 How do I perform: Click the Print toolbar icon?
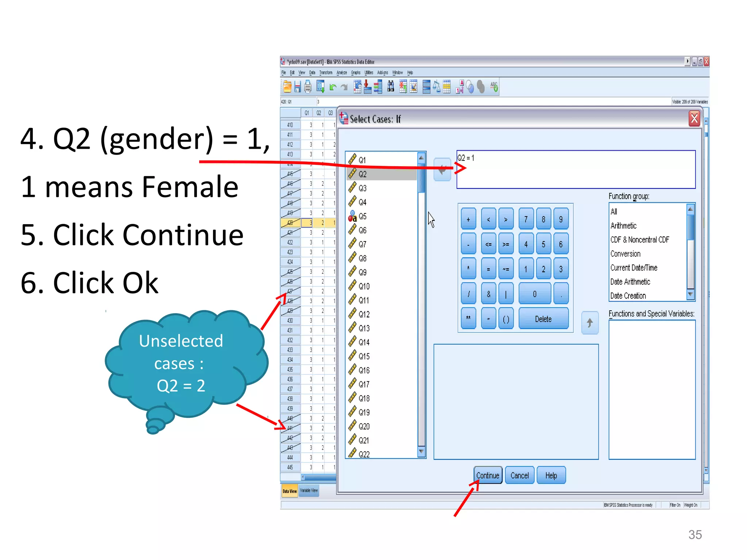pyautogui.click(x=308, y=86)
